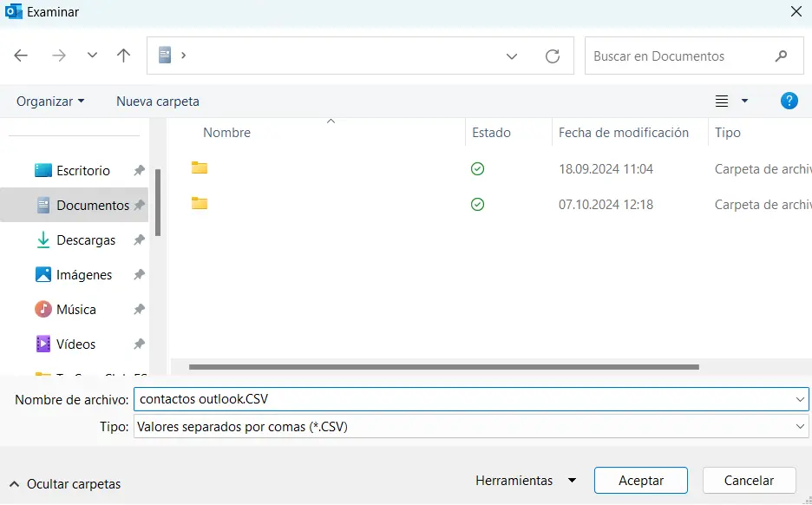Click the file list horizontal scrollbar
The width and height of the screenshot is (812, 505).
tap(444, 367)
